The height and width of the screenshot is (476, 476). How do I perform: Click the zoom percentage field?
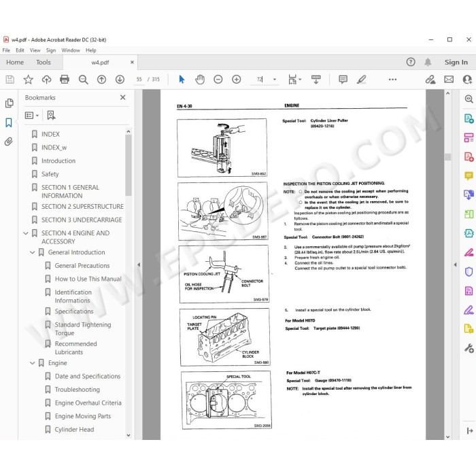[x=260, y=80]
